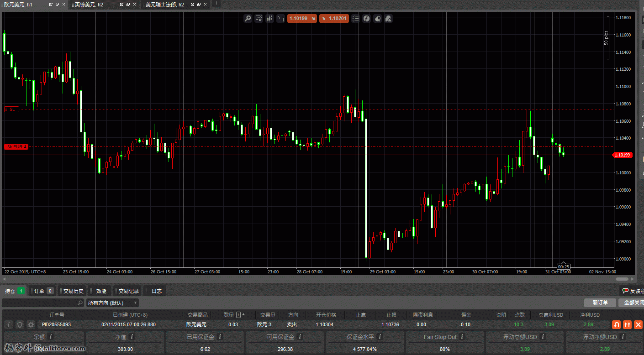
Task: Sort by the 开仓价格 column header
Action: tap(326, 314)
